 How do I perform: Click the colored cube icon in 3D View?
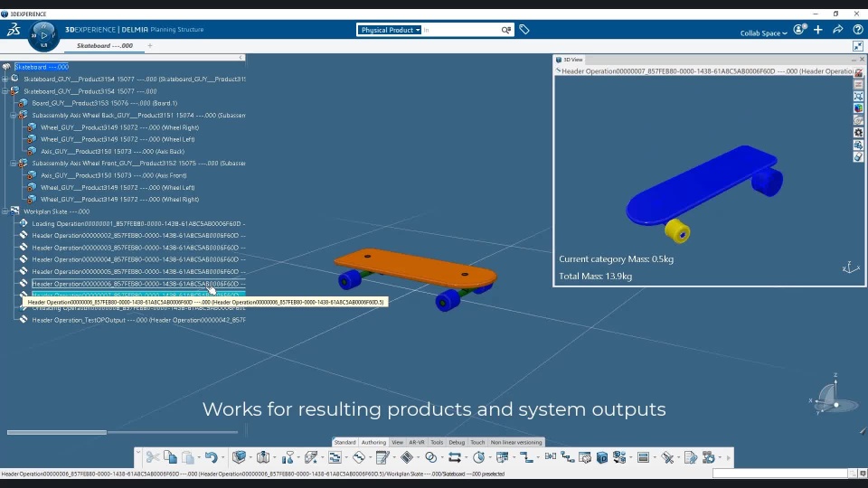[x=858, y=108]
